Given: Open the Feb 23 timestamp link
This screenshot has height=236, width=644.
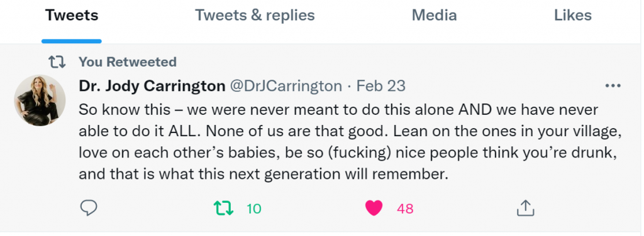Looking at the screenshot, I should [380, 86].
